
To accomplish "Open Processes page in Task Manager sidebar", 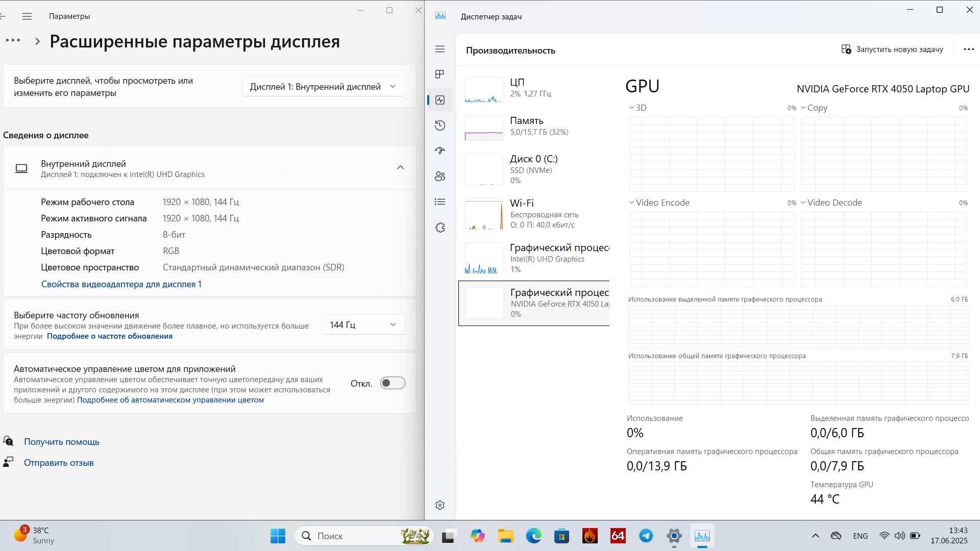I will pos(440,74).
